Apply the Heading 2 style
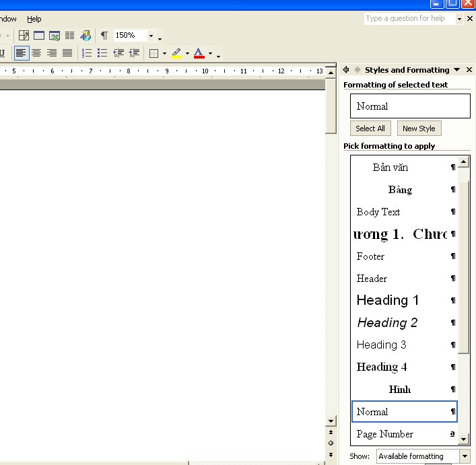The height and width of the screenshot is (465, 476). tap(405, 323)
